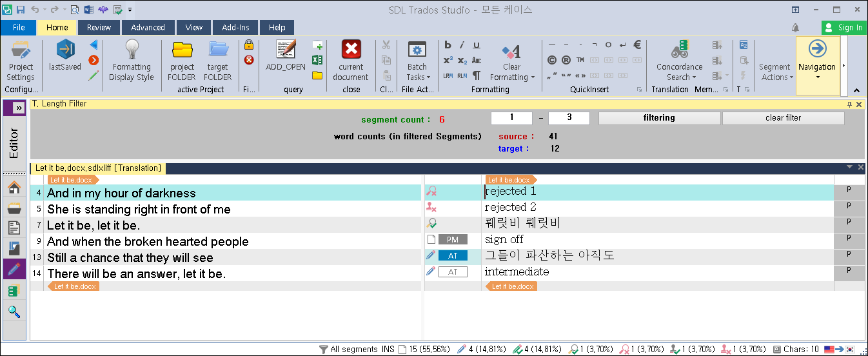Open the Home view sidebar icon
The image size is (868, 356).
pos(14,188)
